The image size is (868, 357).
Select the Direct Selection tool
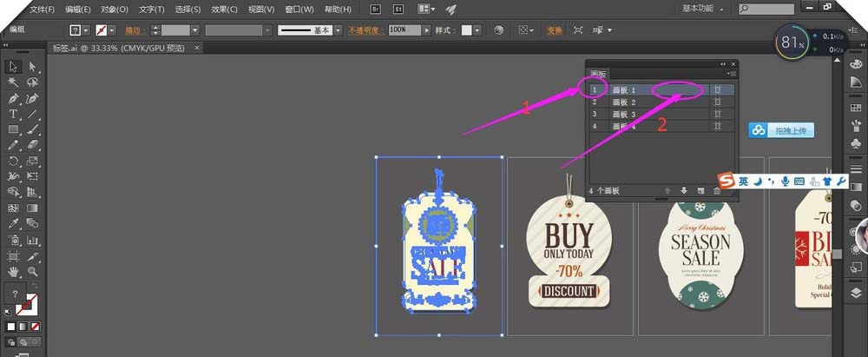pyautogui.click(x=32, y=67)
